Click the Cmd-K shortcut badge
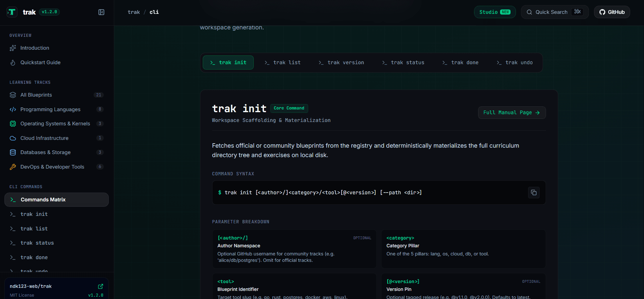The image size is (644, 299). (x=577, y=12)
